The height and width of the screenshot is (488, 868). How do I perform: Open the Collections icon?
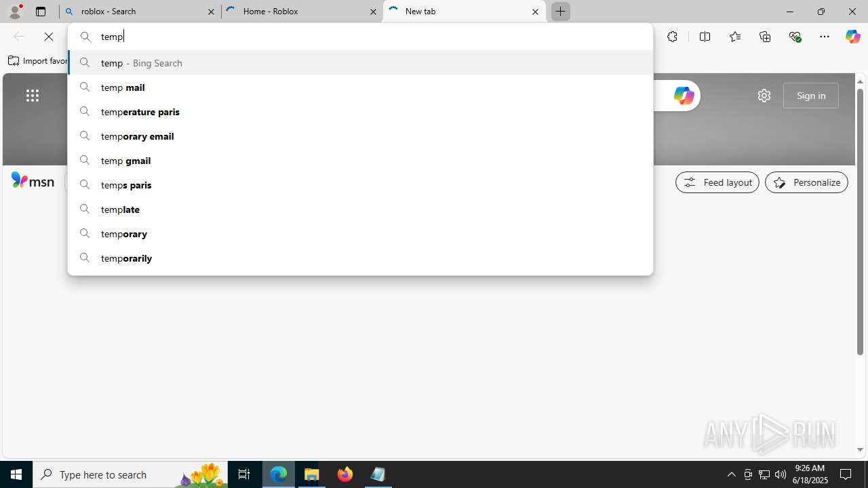765,37
